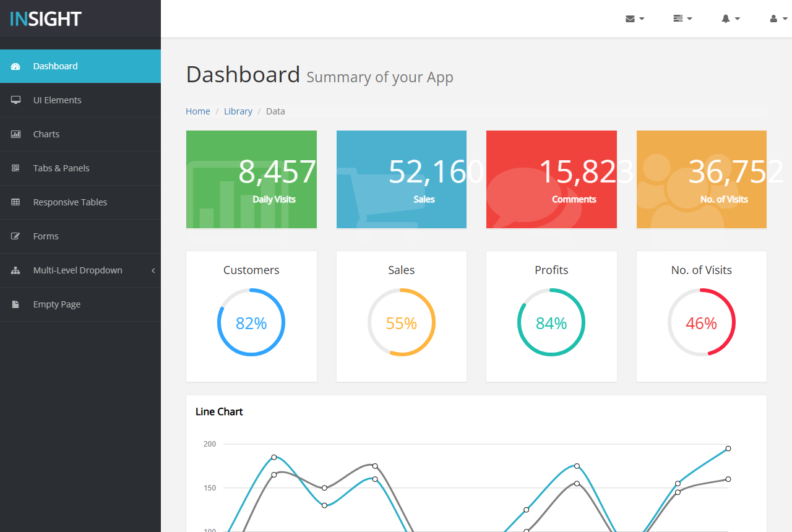The image size is (792, 532).
Task: Click the Customers card title
Action: 251,270
